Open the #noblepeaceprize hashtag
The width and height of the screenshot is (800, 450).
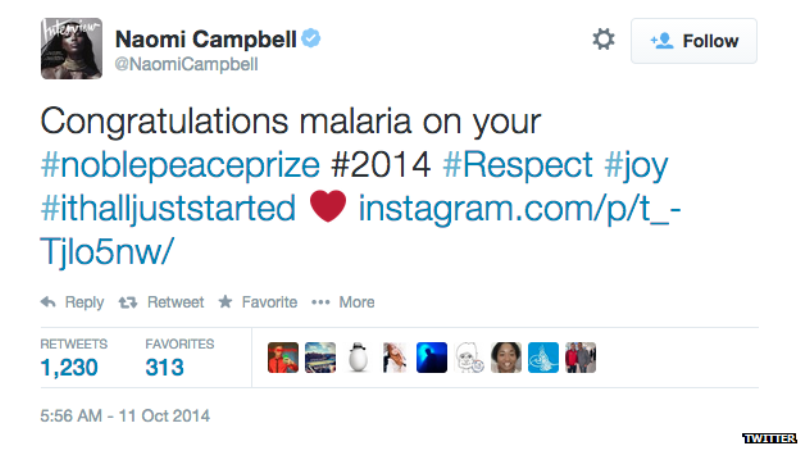(x=180, y=165)
